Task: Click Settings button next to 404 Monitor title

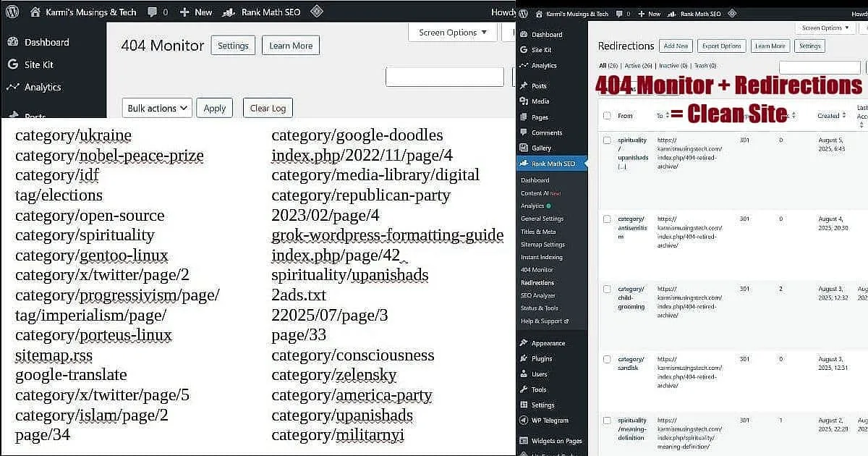Action: tap(233, 45)
